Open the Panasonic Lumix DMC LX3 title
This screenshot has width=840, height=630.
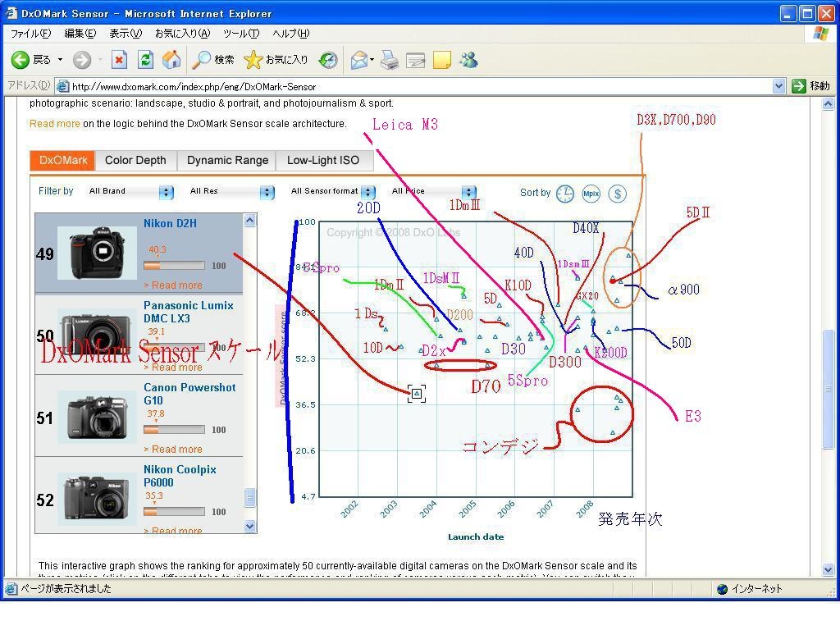click(189, 312)
